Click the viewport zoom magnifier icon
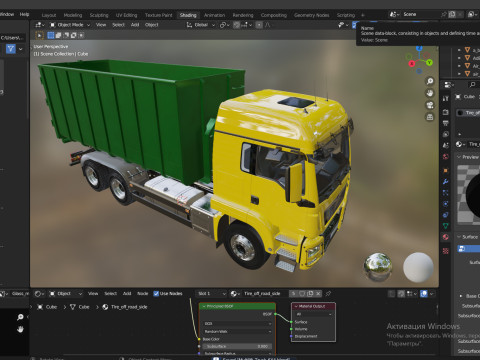The width and height of the screenshot is (480, 360). click(430, 81)
